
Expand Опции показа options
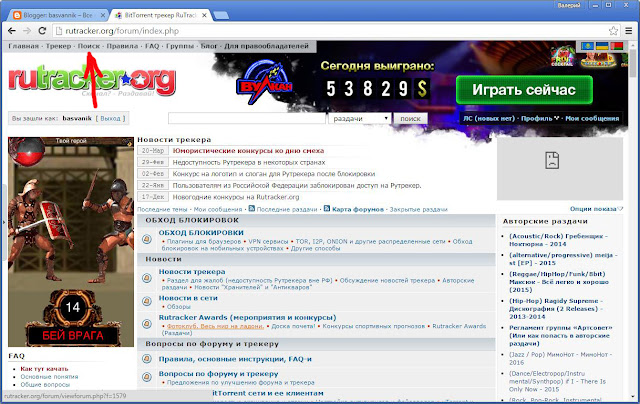596,209
